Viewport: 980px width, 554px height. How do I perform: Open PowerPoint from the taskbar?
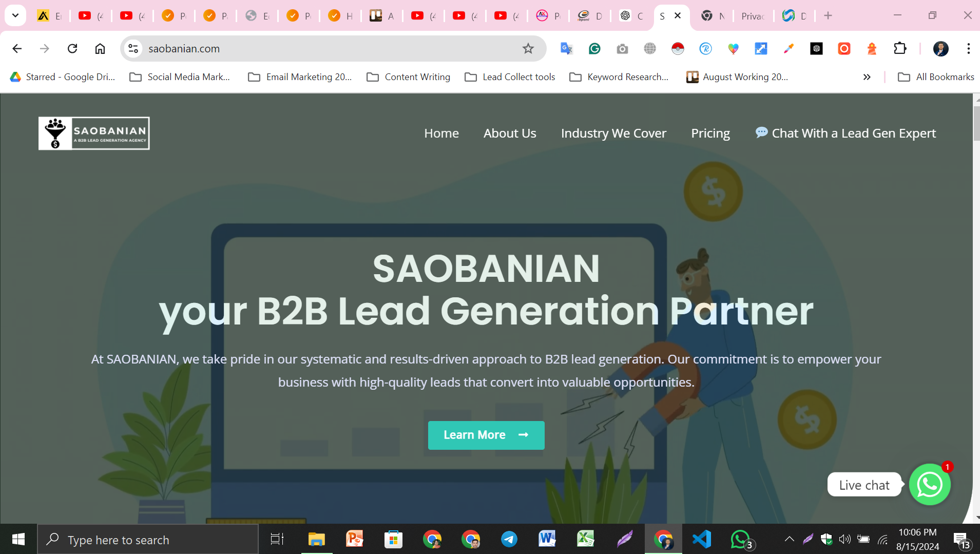[x=355, y=539]
